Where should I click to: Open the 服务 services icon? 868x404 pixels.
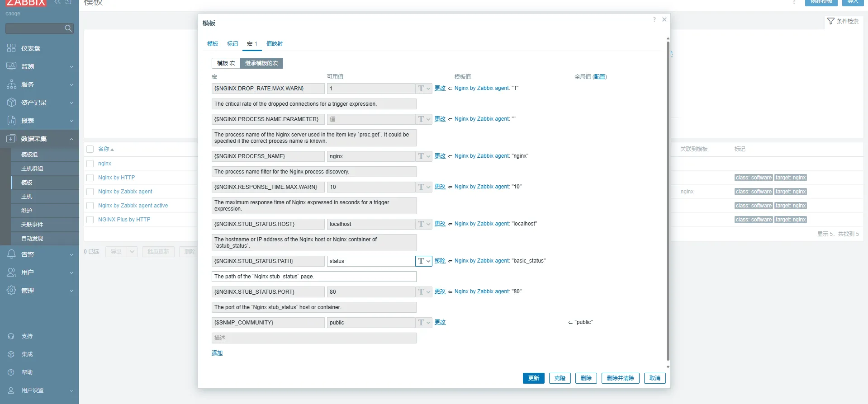pyautogui.click(x=11, y=84)
